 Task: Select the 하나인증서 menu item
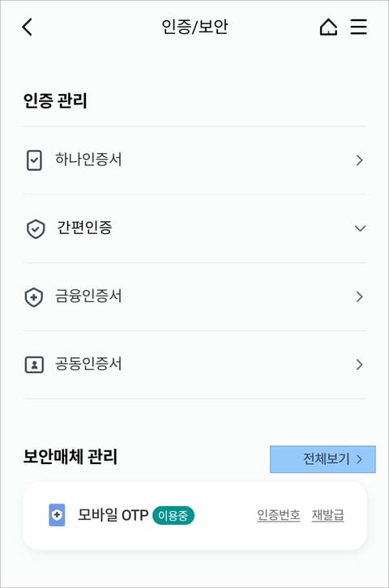pos(195,160)
